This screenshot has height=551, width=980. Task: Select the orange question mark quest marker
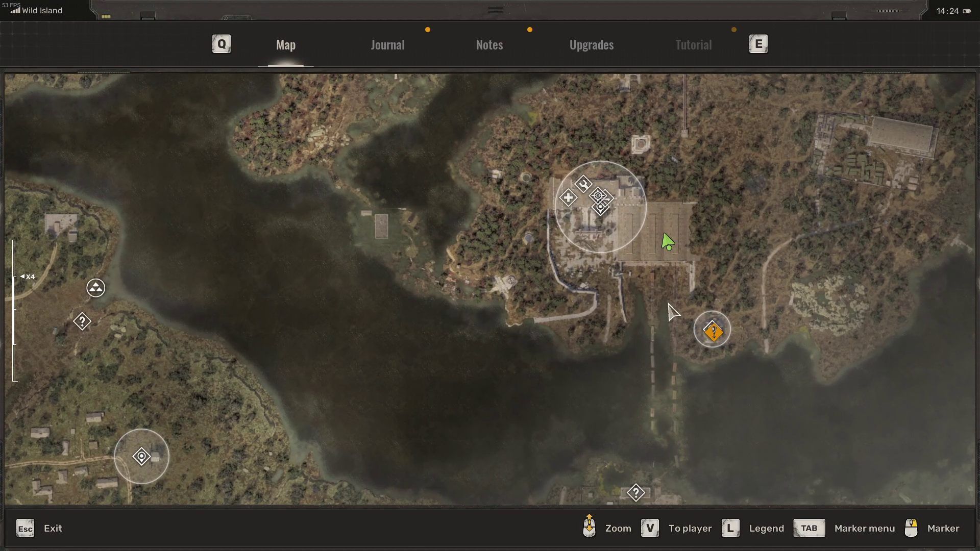(713, 332)
